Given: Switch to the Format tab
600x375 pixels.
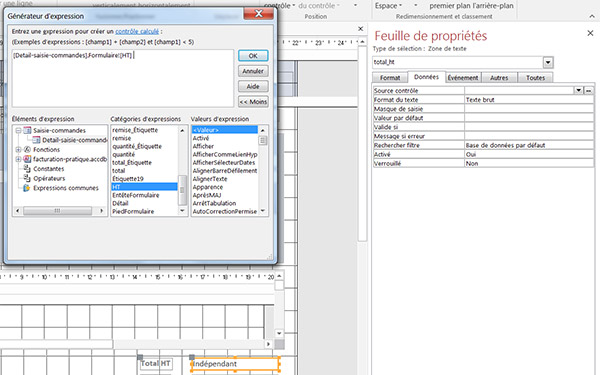Looking at the screenshot, I should tap(390, 78).
